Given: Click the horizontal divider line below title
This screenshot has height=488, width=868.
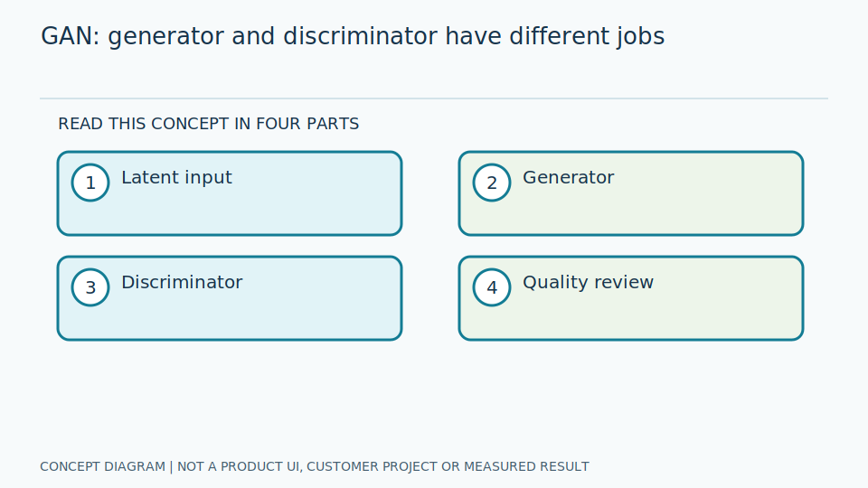Looking at the screenshot, I should tap(434, 99).
